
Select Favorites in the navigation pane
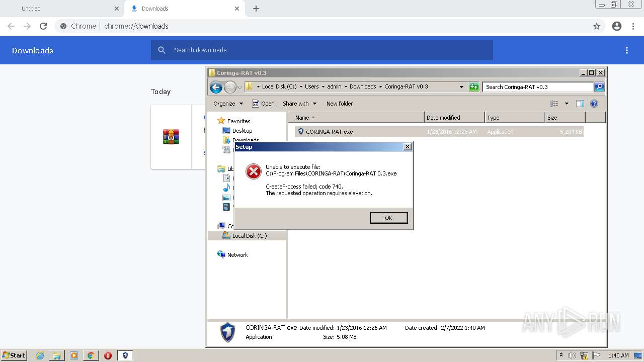point(238,121)
